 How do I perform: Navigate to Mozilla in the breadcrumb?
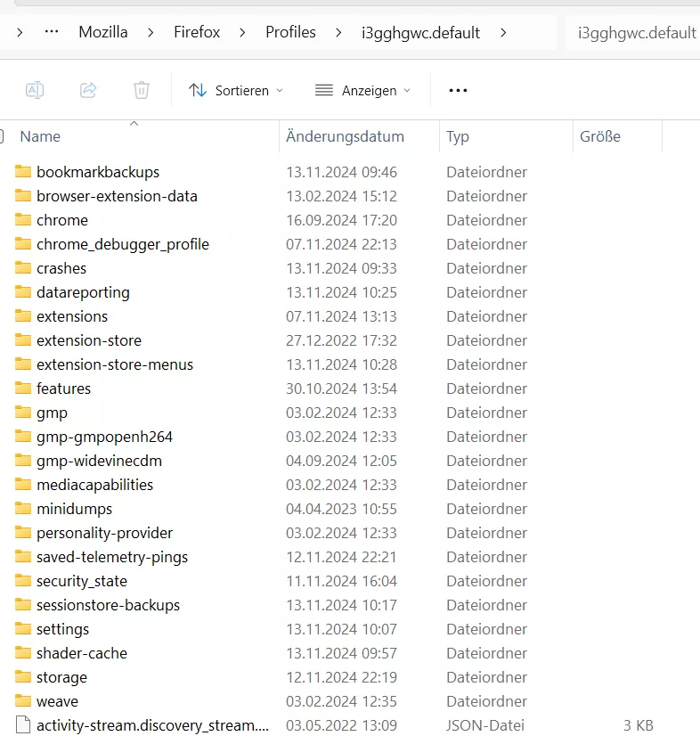(x=103, y=32)
